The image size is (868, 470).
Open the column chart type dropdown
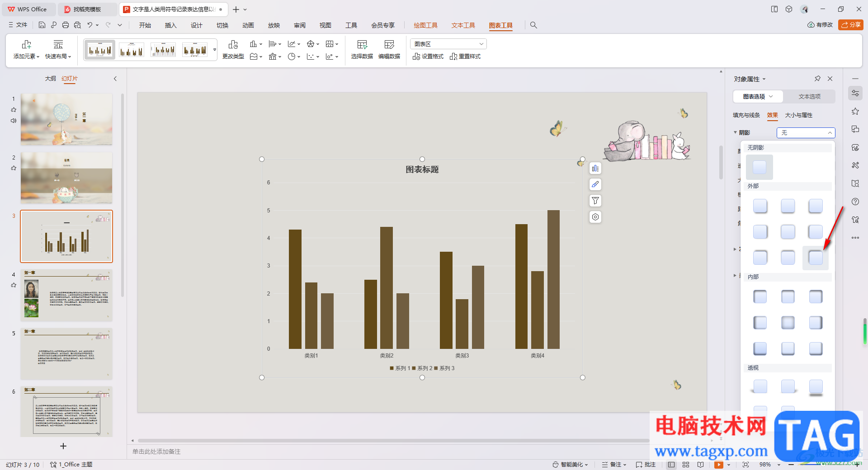(256, 44)
